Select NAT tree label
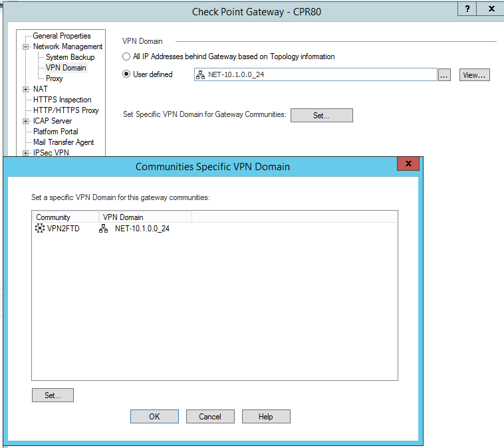 click(40, 89)
